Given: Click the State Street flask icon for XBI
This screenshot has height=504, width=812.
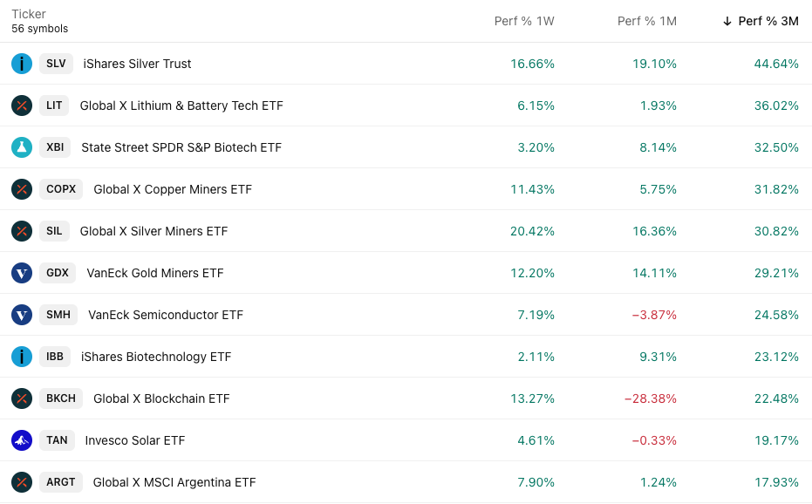Looking at the screenshot, I should (x=22, y=147).
